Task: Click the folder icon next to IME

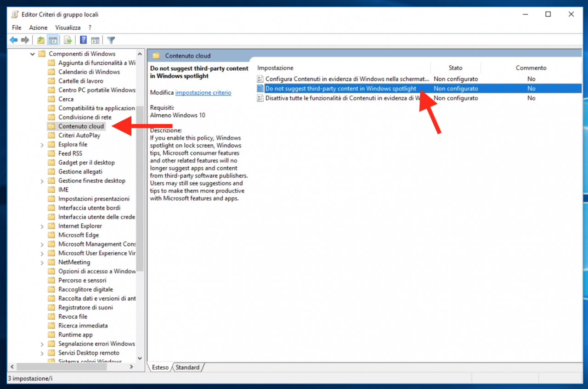Action: click(51, 190)
